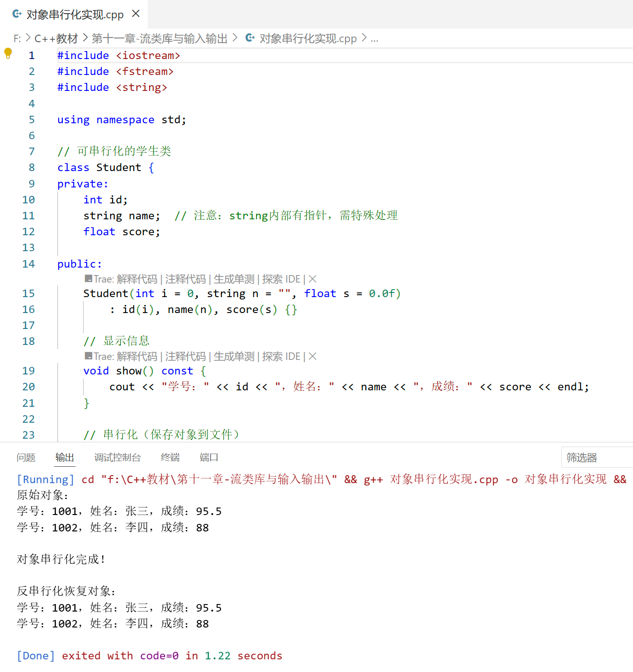633x672 pixels.
Task: Click the Trae icon above the Student constructor
Action: [88, 279]
